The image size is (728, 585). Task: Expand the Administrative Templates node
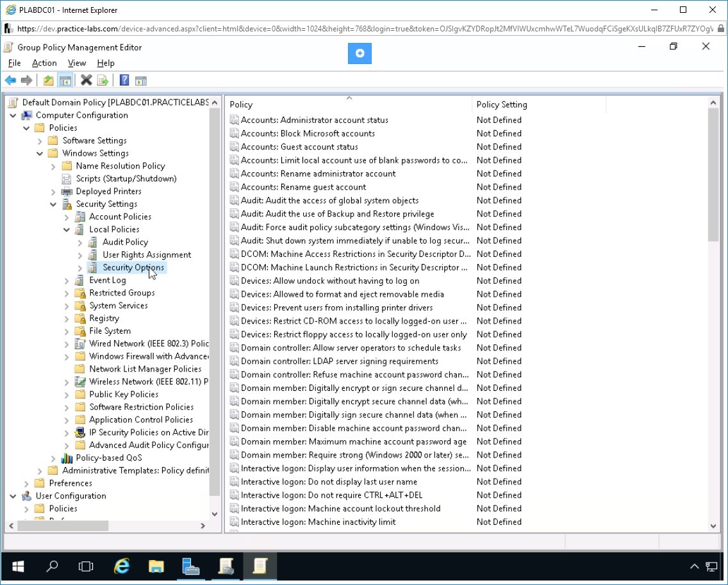coord(40,471)
